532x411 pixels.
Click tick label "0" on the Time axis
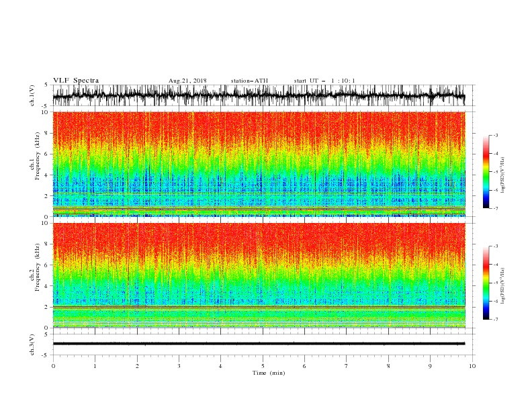tap(53, 366)
